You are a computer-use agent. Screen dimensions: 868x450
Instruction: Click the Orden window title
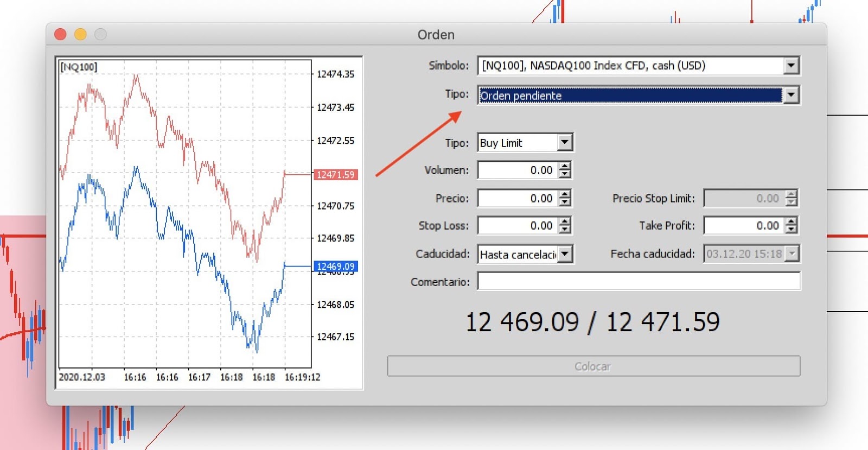tap(436, 35)
